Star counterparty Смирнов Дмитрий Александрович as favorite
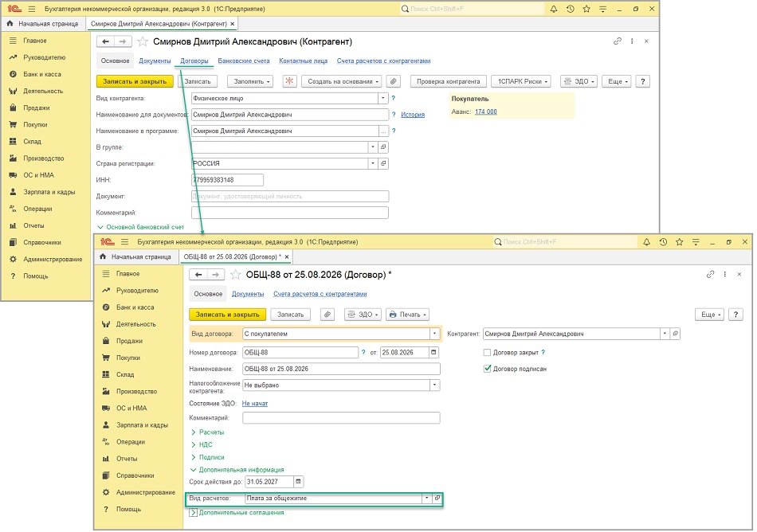 [143, 41]
